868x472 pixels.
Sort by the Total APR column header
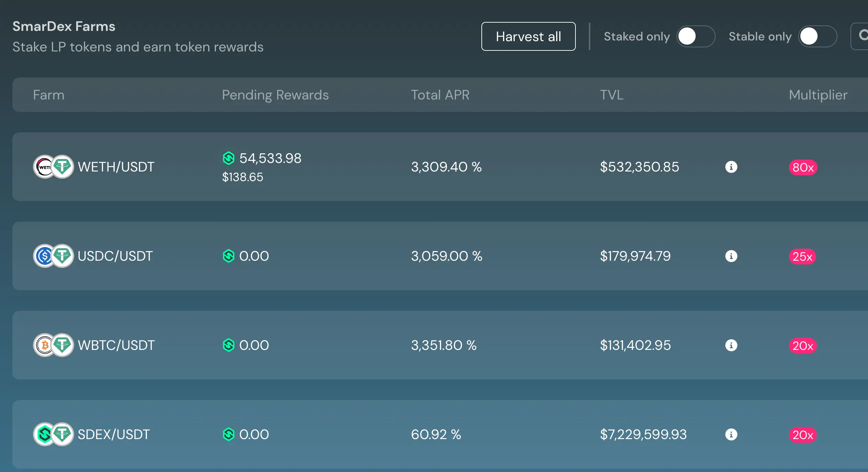click(x=440, y=95)
